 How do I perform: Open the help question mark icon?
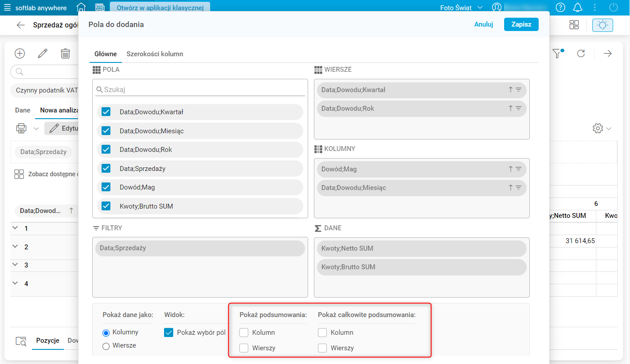click(x=560, y=8)
